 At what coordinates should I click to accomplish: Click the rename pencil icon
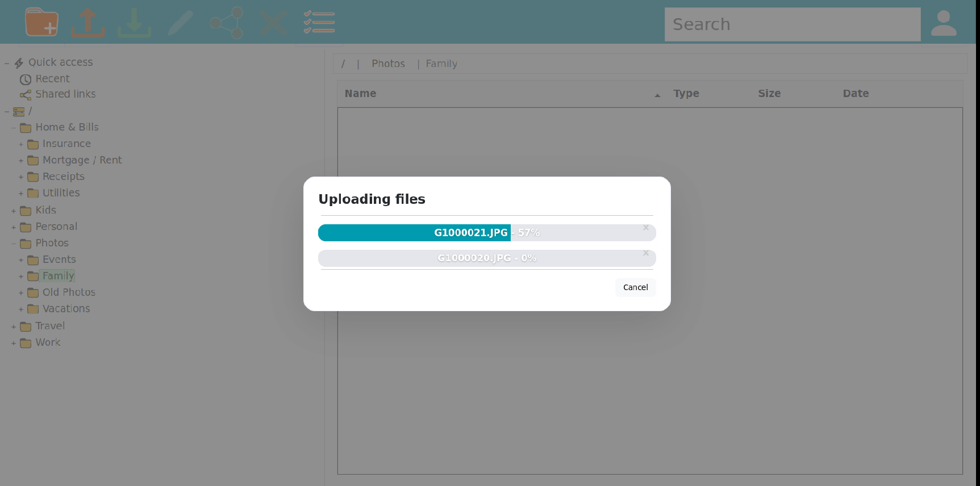(181, 23)
